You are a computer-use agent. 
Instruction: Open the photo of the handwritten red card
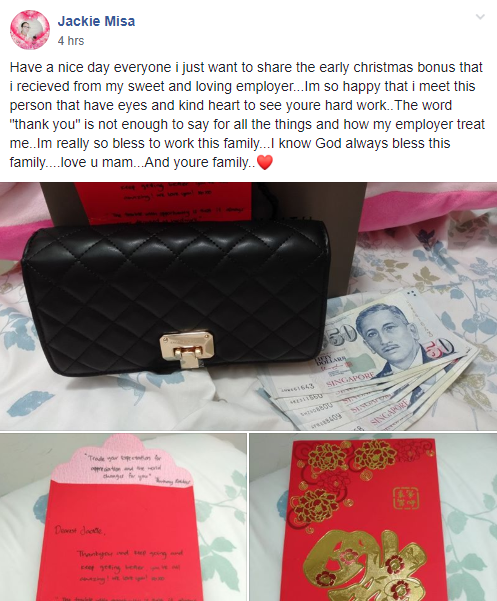click(123, 517)
